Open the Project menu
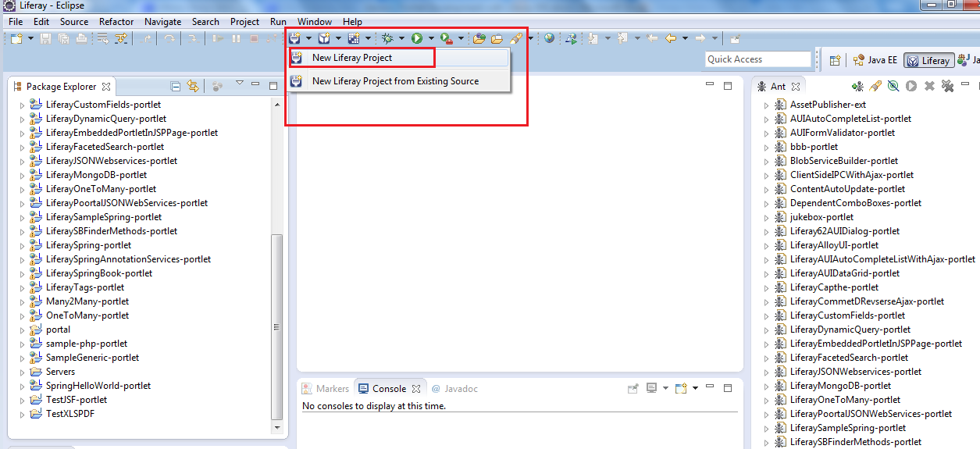The image size is (980, 449). (244, 22)
